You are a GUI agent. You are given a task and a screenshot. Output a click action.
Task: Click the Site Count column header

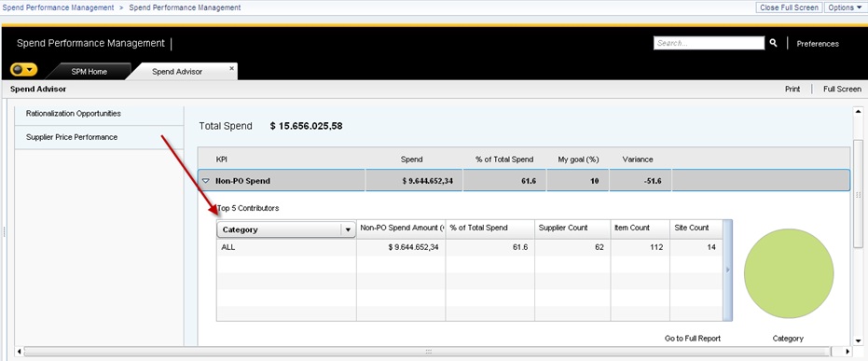(x=696, y=228)
